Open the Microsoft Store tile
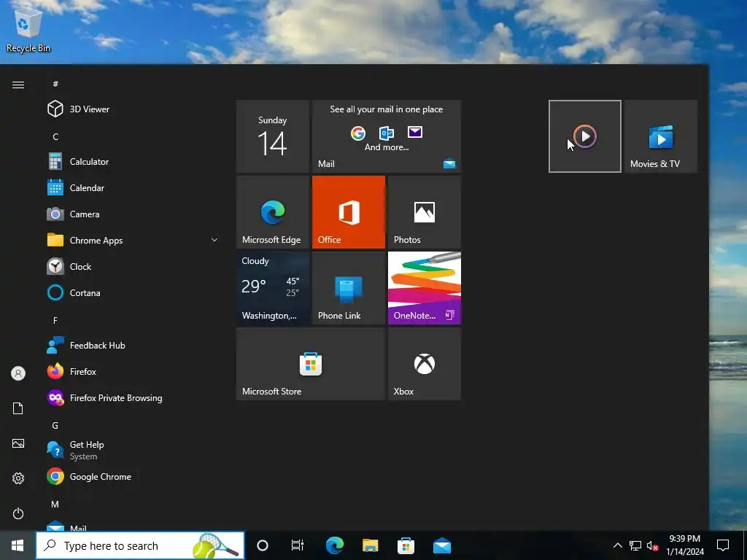This screenshot has width=747, height=560. pyautogui.click(x=311, y=364)
